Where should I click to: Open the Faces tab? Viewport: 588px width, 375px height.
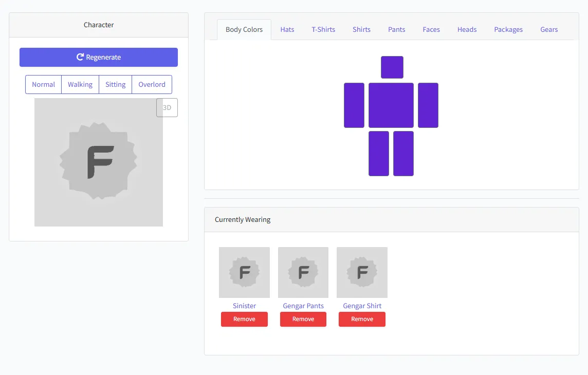click(x=431, y=30)
